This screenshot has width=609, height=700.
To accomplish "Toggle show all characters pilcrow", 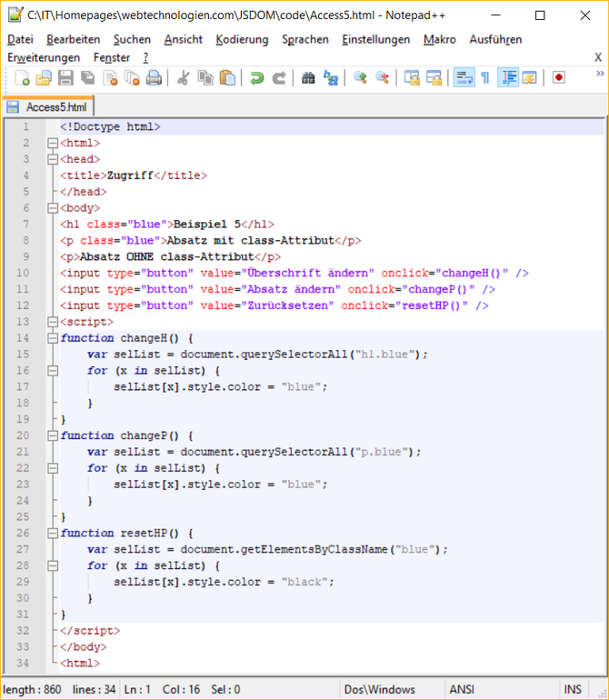I will [x=485, y=78].
